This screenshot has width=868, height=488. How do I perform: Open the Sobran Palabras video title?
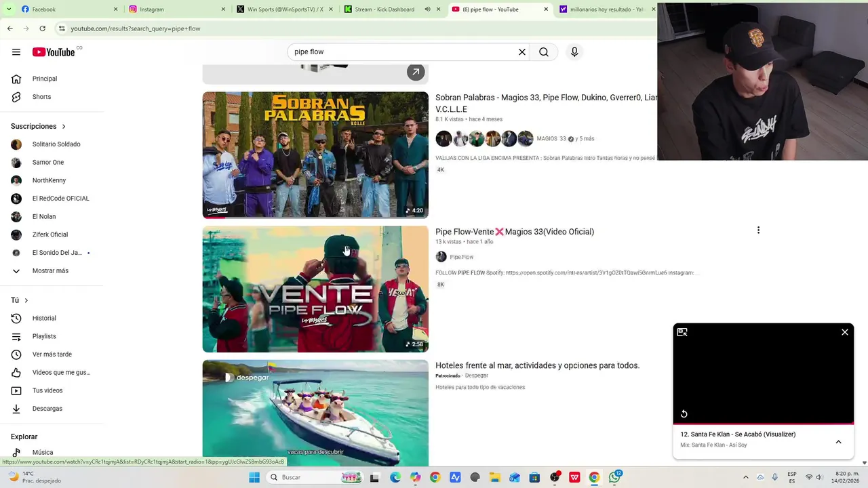[x=547, y=103]
